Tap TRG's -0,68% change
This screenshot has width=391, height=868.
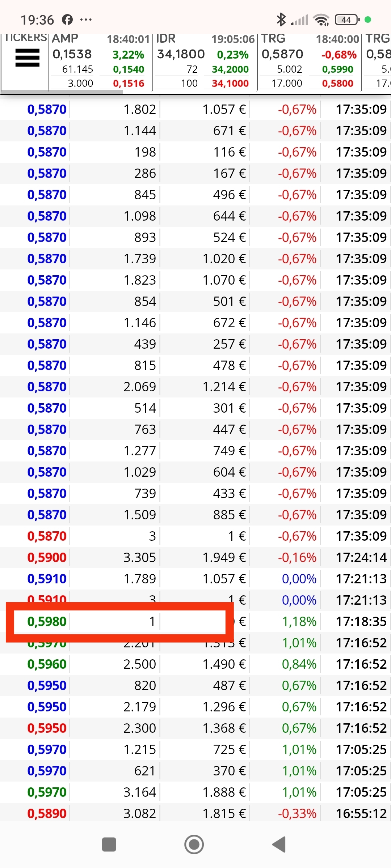339,55
